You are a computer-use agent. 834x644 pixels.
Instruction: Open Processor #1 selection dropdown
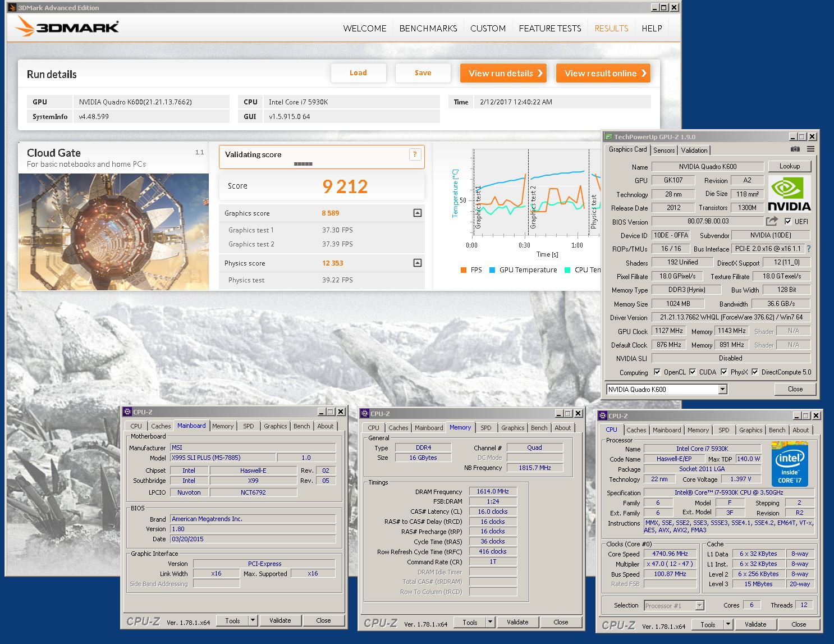tap(699, 605)
